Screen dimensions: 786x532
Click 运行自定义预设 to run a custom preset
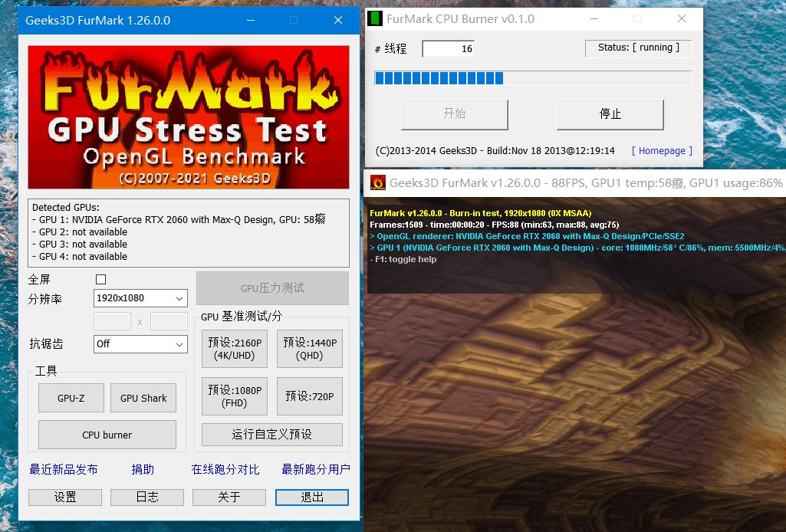(x=271, y=435)
